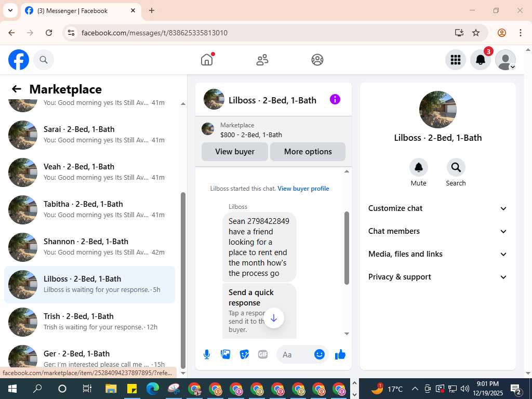Screen dimensions: 532x399
Task: Expand the Chat members section
Action: tap(437, 231)
